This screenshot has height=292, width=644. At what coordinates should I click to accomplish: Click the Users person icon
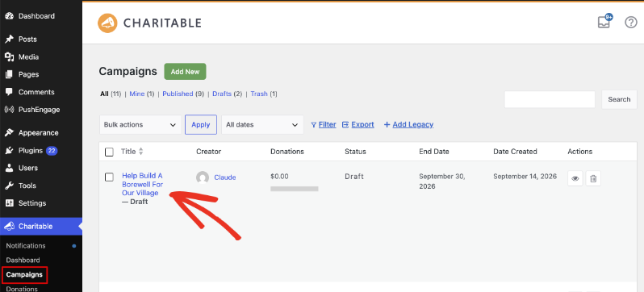coord(10,168)
